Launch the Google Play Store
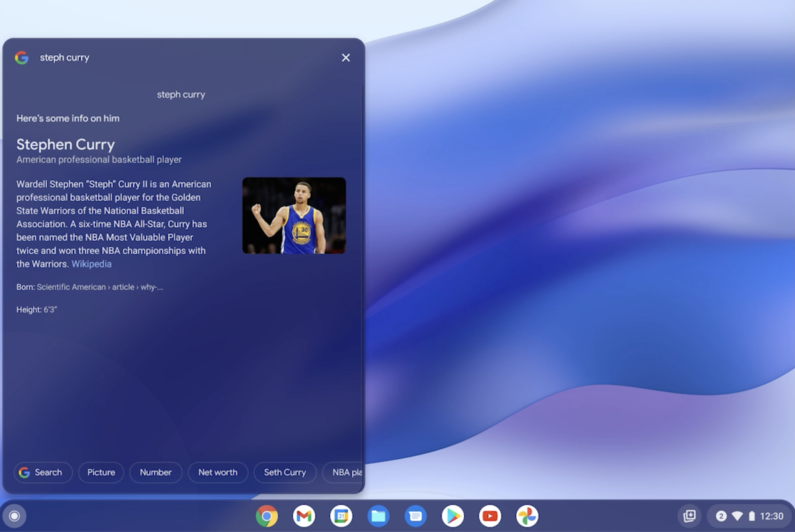The image size is (795, 532). pyautogui.click(x=452, y=515)
